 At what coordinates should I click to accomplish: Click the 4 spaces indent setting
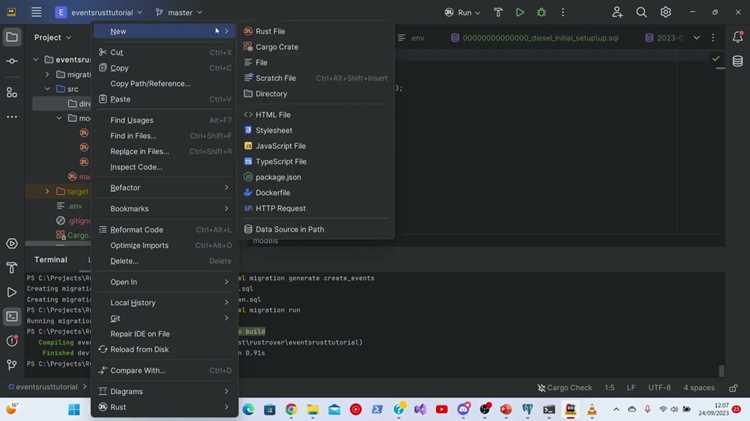[699, 388]
